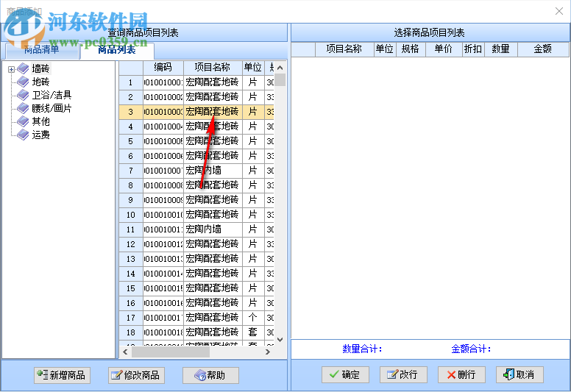Image resolution: width=571 pixels, height=392 pixels.
Task: Click the 删行 button
Action: point(461,374)
